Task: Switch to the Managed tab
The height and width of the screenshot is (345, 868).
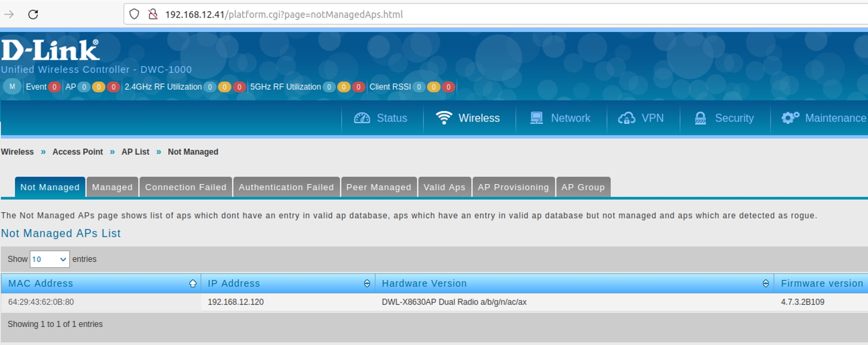Action: pyautogui.click(x=112, y=187)
